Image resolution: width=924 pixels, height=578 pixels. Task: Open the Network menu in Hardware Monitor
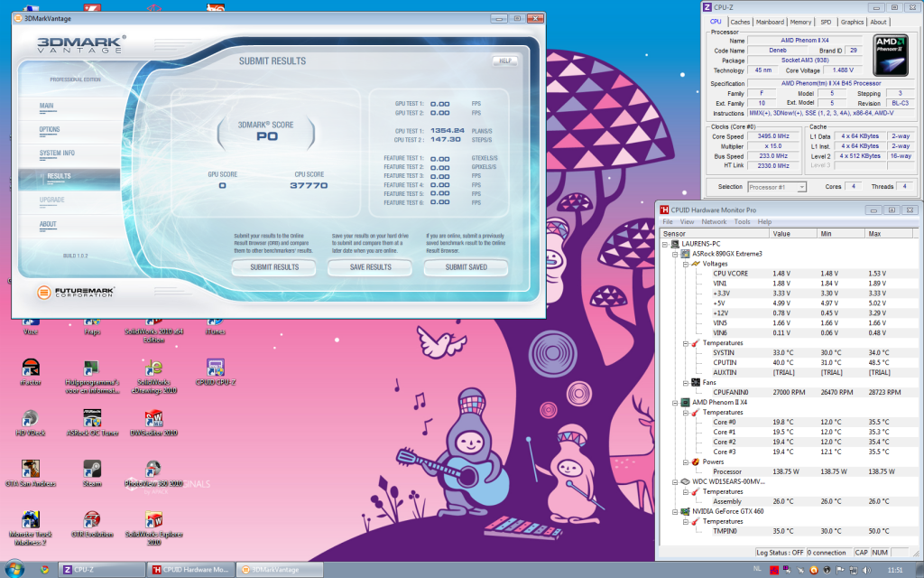click(x=714, y=222)
